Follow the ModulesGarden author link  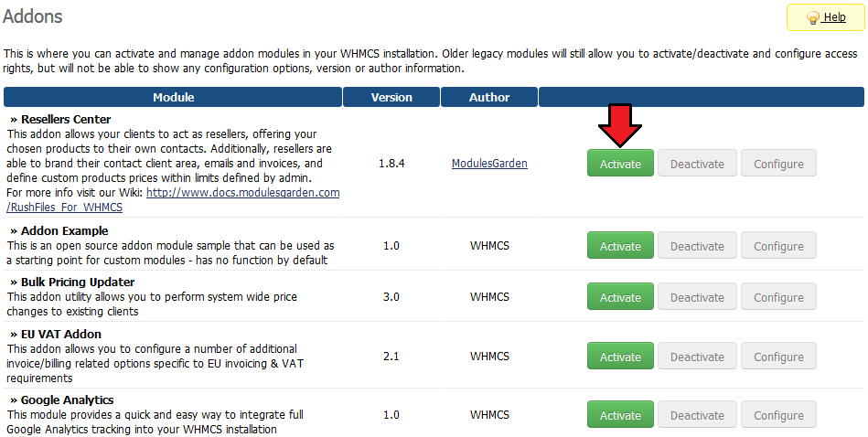489,163
